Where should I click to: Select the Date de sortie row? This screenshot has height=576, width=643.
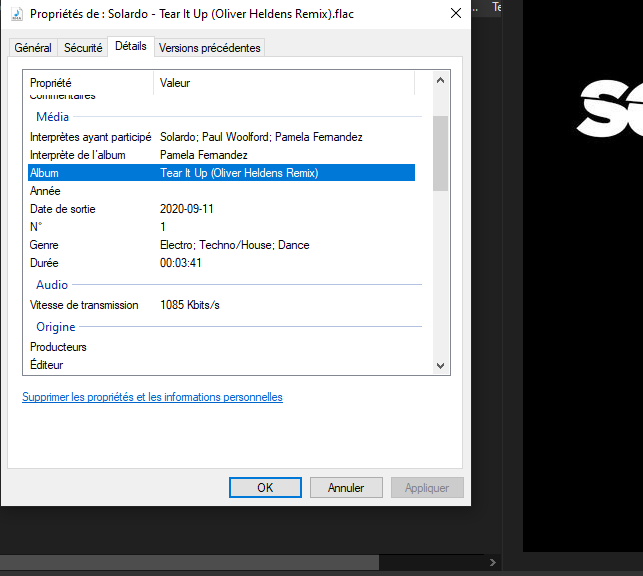click(221, 209)
